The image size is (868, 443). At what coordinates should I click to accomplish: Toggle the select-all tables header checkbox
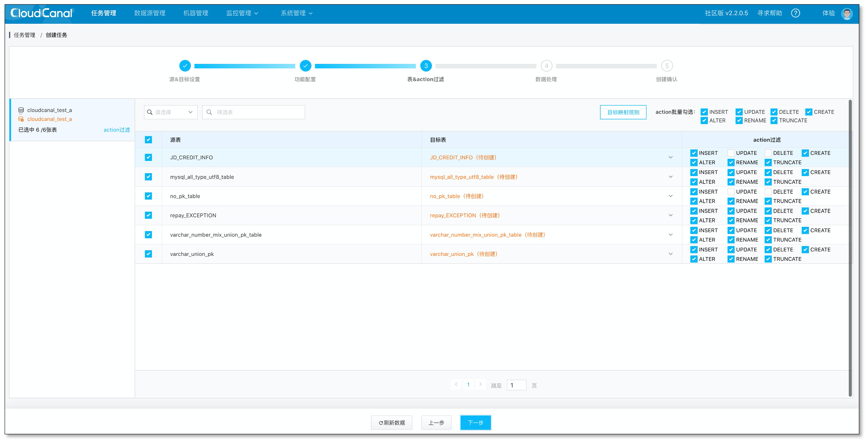click(x=148, y=140)
